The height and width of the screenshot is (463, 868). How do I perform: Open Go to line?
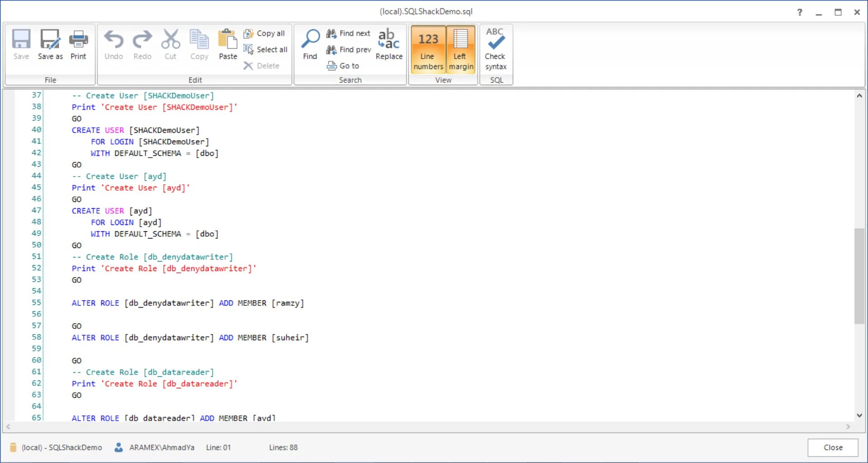pyautogui.click(x=343, y=66)
